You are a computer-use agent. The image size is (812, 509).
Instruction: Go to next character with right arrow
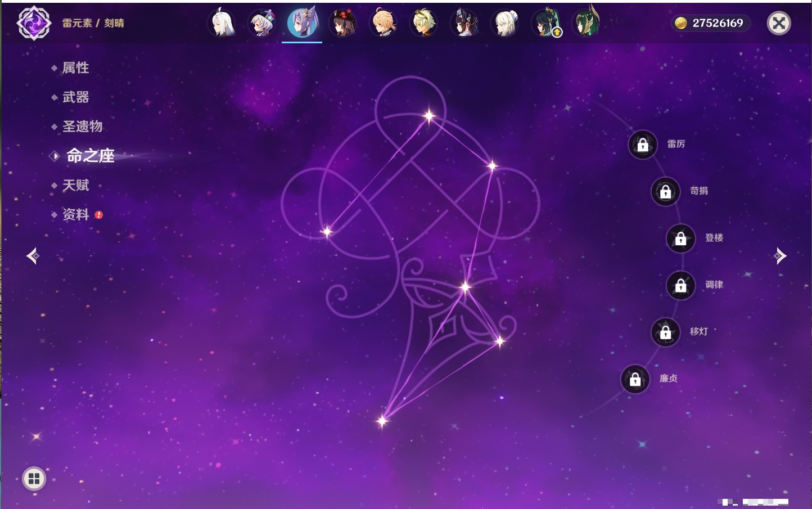(x=780, y=256)
